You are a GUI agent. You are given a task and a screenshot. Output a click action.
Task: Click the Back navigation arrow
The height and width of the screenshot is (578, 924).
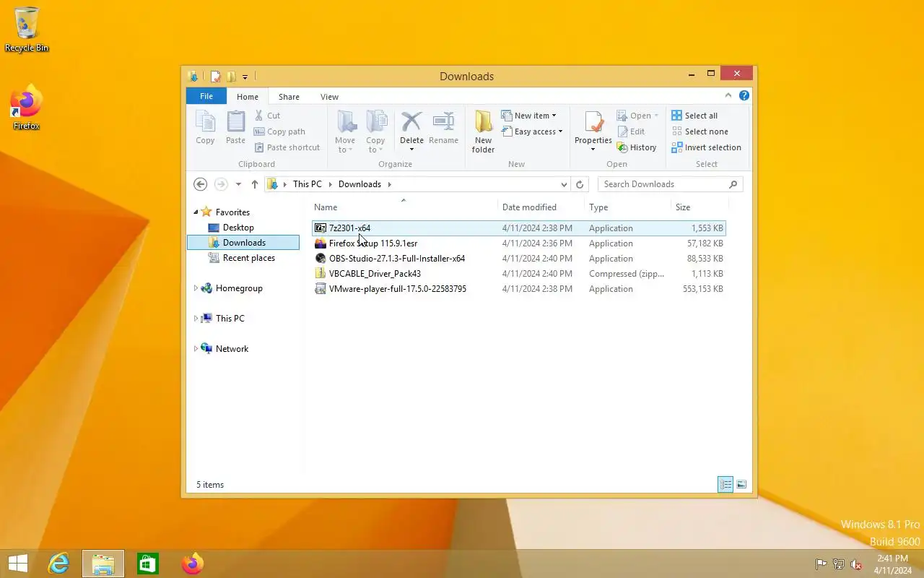click(201, 184)
